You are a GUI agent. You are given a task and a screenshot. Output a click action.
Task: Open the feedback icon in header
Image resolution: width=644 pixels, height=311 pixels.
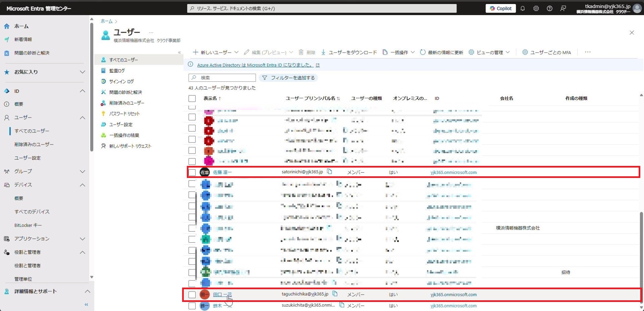coord(563,8)
